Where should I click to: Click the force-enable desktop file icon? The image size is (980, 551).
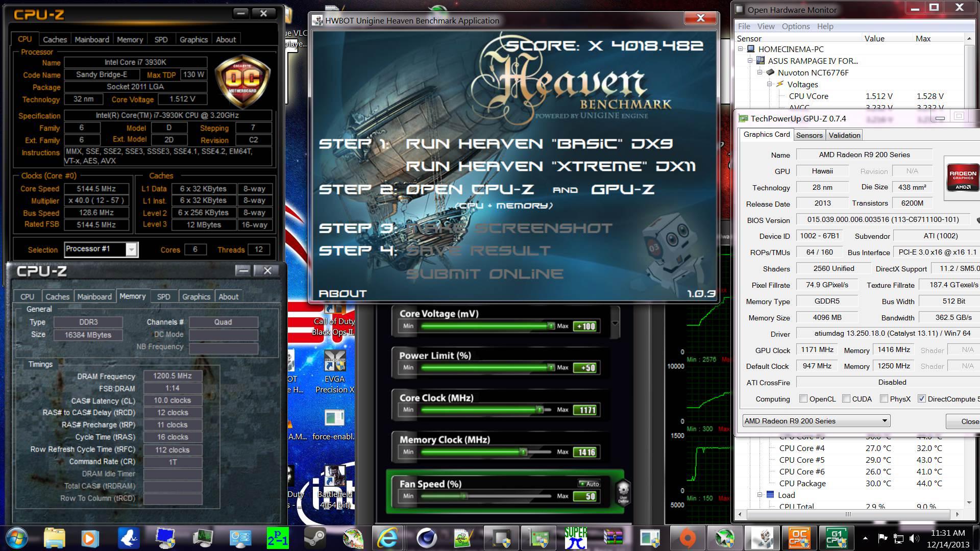334,424
